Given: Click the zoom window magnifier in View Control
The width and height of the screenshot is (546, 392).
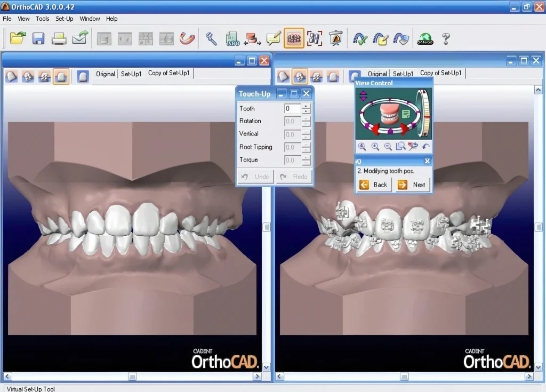Looking at the screenshot, I should click(400, 146).
